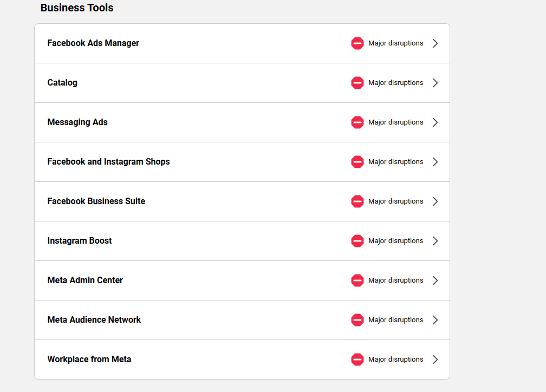Click red status icon for Facebook and Instagram Shops

pyautogui.click(x=357, y=162)
